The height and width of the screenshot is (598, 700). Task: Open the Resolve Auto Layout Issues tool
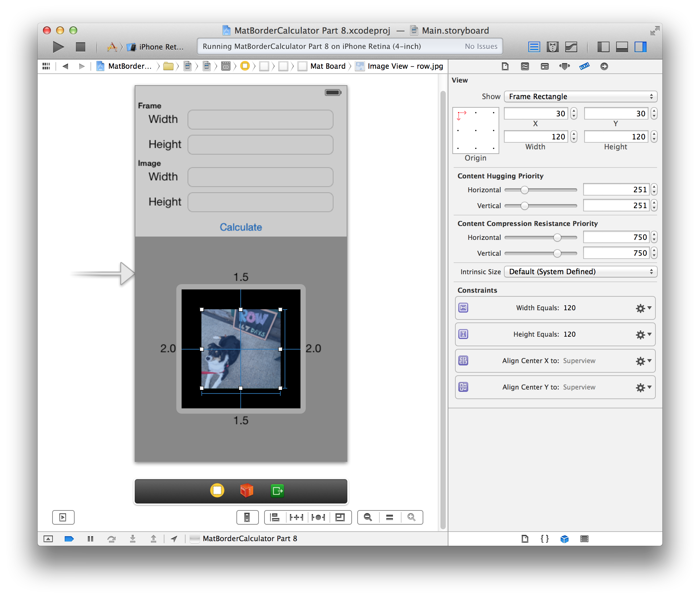coord(318,517)
